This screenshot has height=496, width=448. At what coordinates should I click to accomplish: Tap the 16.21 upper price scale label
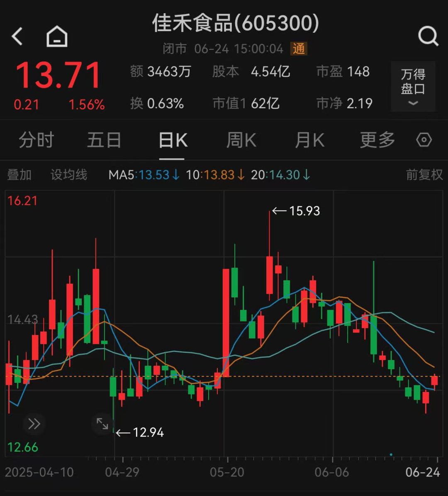pos(22,201)
